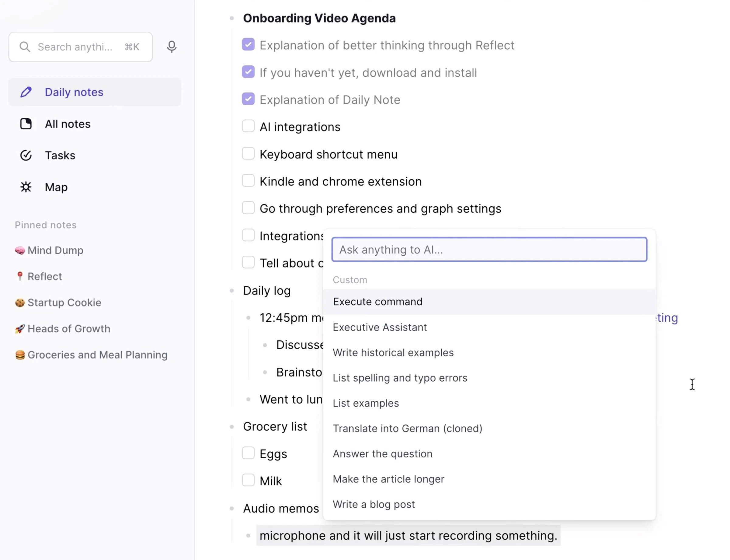
Task: Select Execute command from AI menu
Action: (x=377, y=301)
